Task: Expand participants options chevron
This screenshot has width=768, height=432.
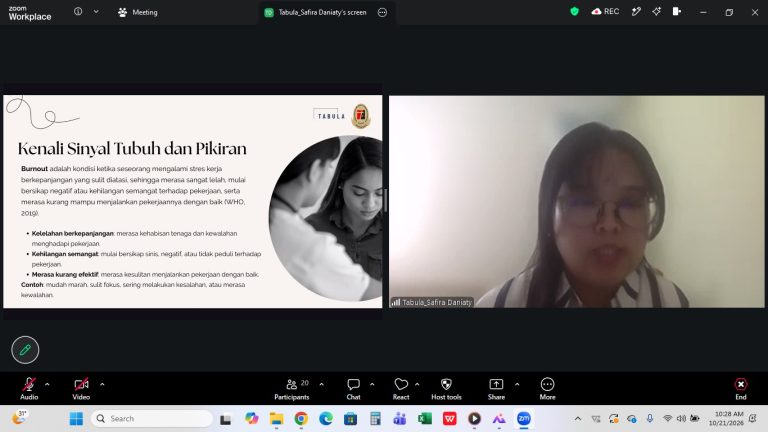Action: tap(321, 384)
